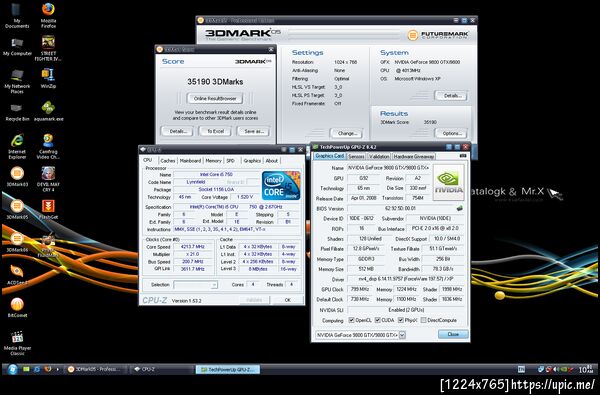
Task: Toggle the OpenCL checkbox in GPU-Z
Action: coord(351,320)
